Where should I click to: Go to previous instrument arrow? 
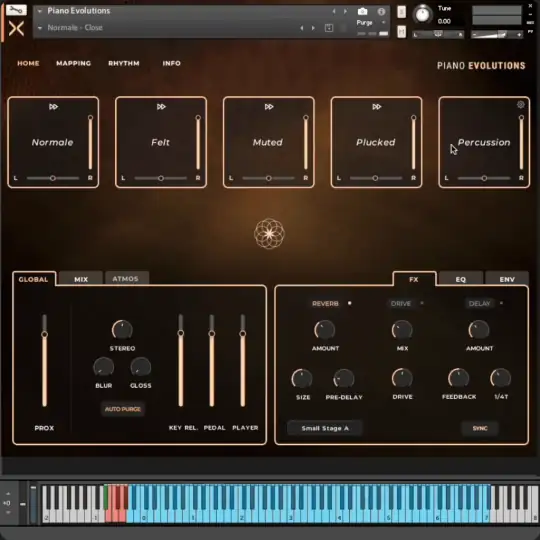coord(334,11)
